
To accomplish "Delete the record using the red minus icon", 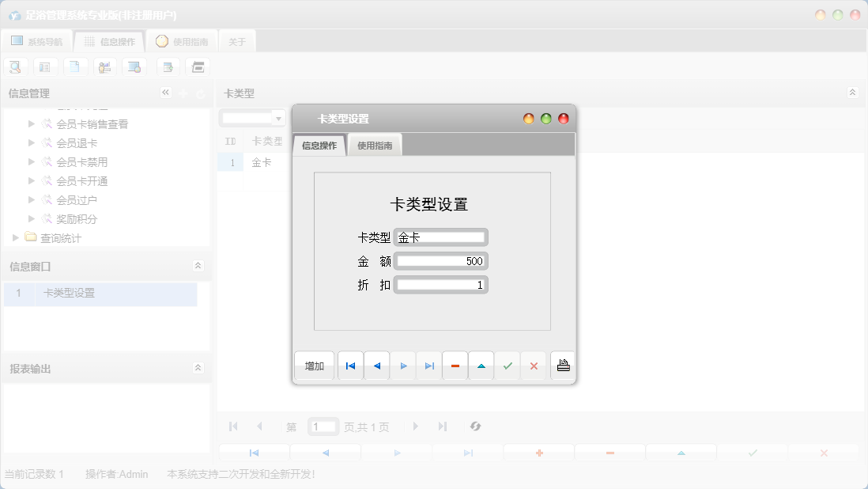I will coord(455,365).
